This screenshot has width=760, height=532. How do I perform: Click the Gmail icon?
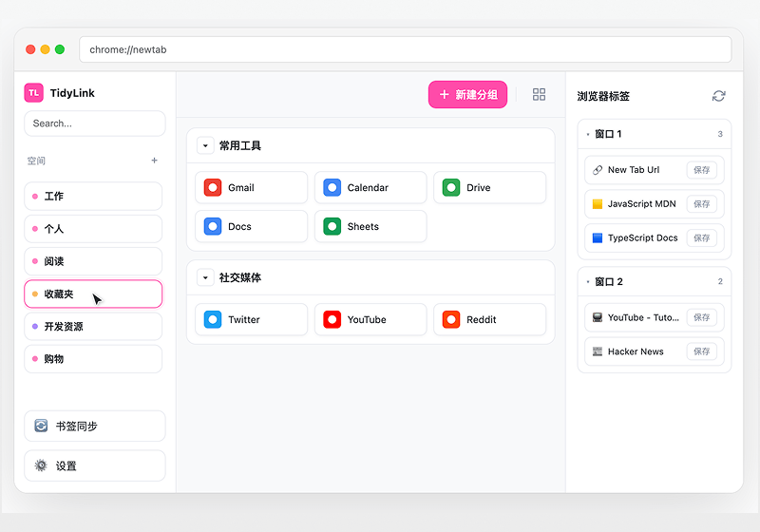(213, 187)
